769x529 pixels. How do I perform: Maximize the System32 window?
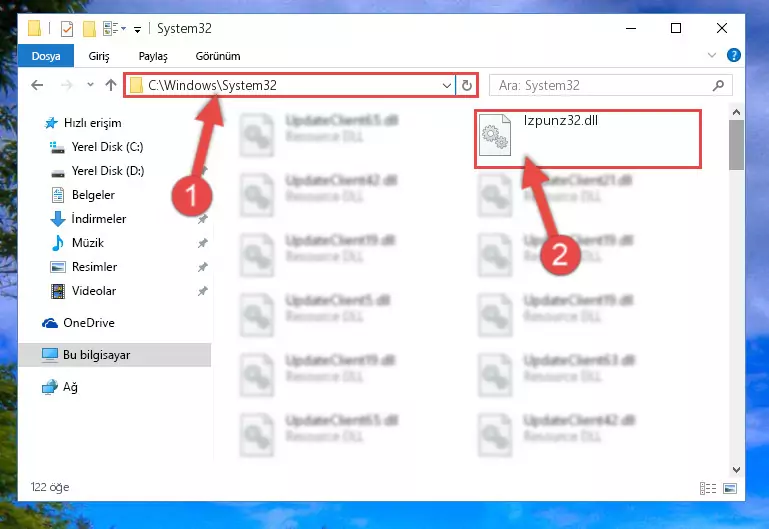click(x=676, y=28)
